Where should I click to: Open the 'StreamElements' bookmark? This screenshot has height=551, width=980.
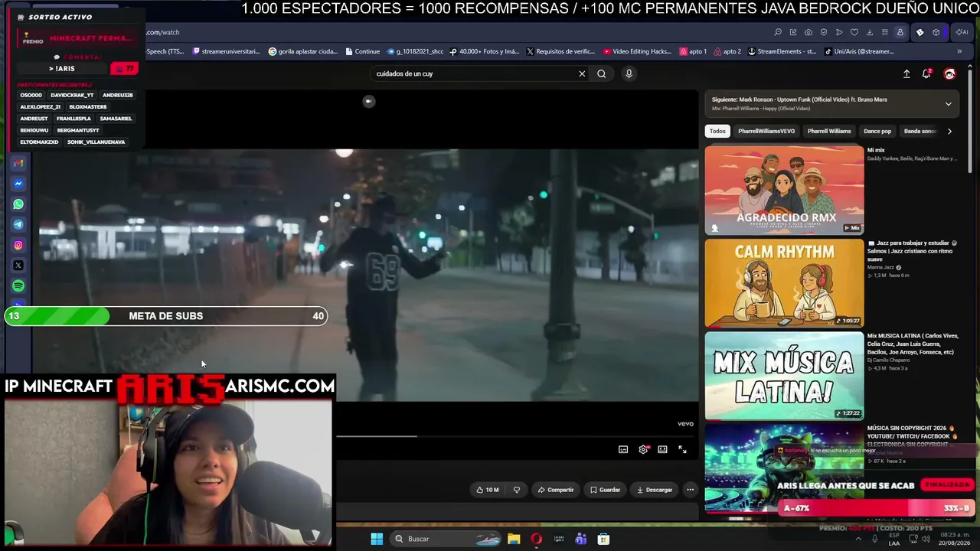pos(782,52)
